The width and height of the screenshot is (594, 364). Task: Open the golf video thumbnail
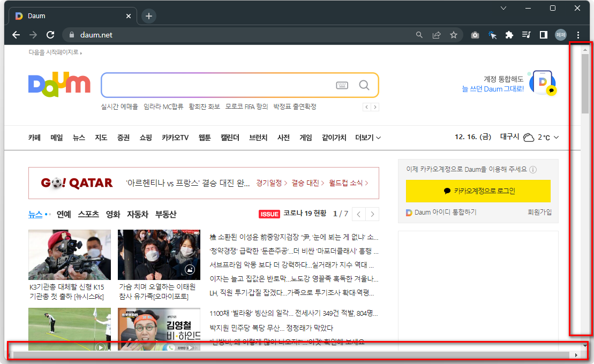[x=70, y=329]
